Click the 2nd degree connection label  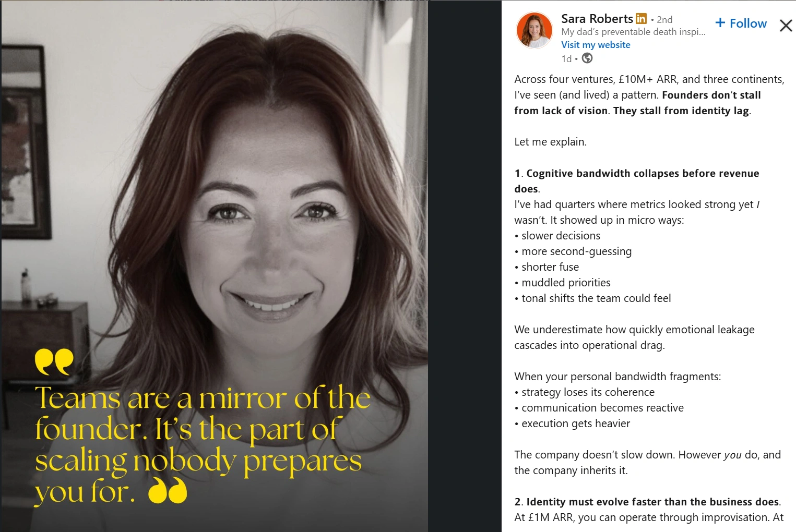(664, 20)
